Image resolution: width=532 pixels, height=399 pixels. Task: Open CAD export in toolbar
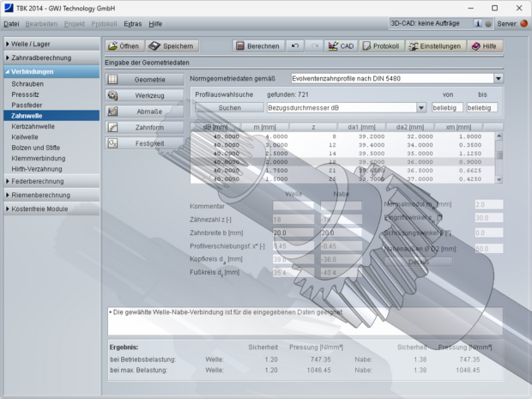(342, 45)
